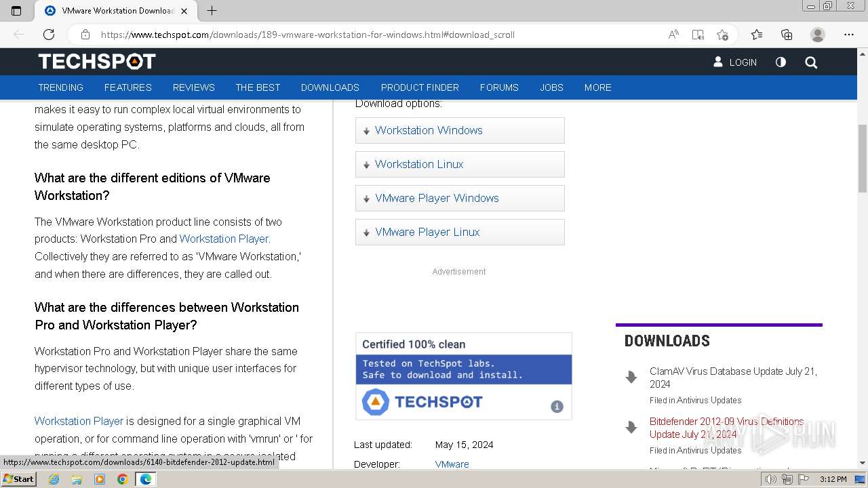Reload the page with refresh icon

pos(49,35)
